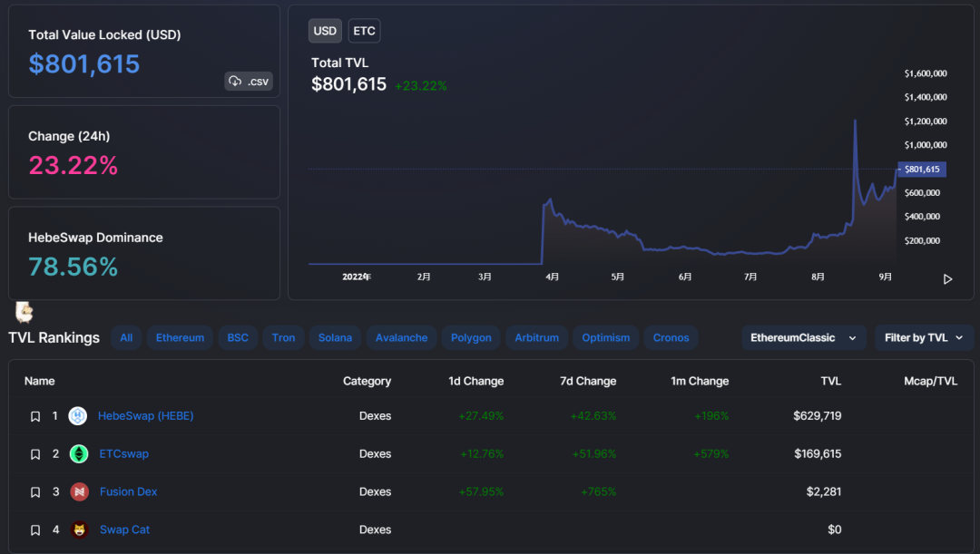Toggle bookmark on Fusion Dex row
This screenshot has height=554, width=980.
[x=35, y=492]
